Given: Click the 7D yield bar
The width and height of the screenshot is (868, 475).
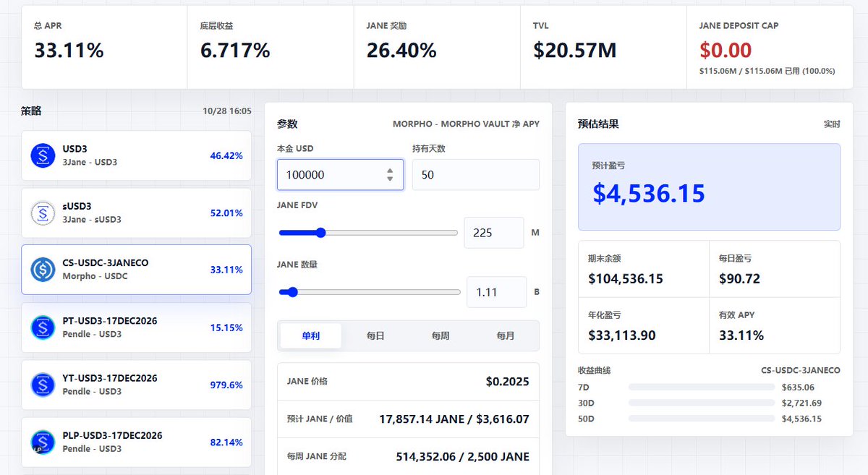Looking at the screenshot, I should tap(702, 388).
